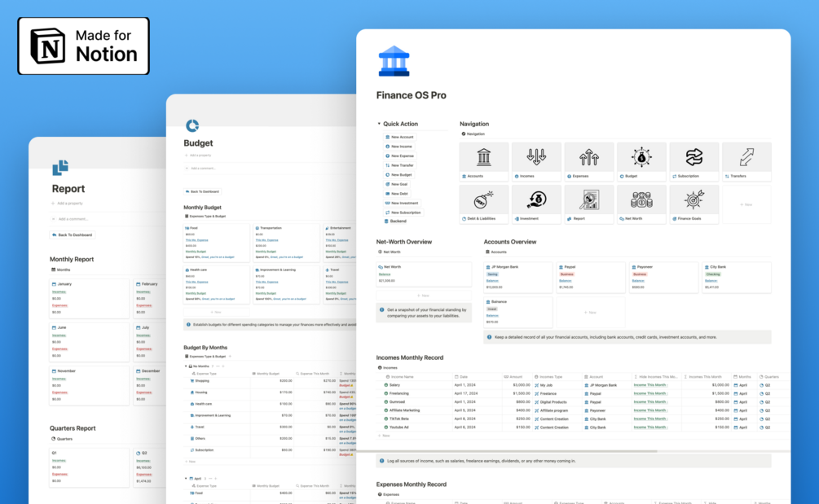The image size is (819, 504).
Task: Select the Accounts view tab under Accounts Overview
Action: [x=495, y=252]
